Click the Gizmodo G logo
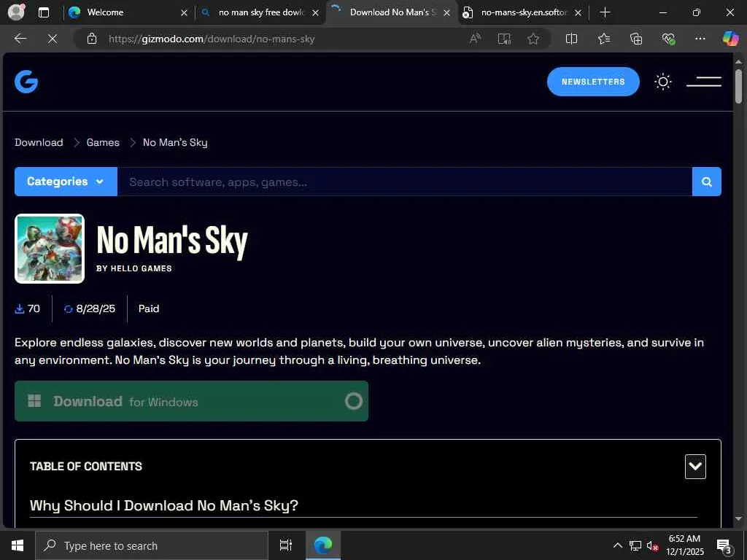 26,82
